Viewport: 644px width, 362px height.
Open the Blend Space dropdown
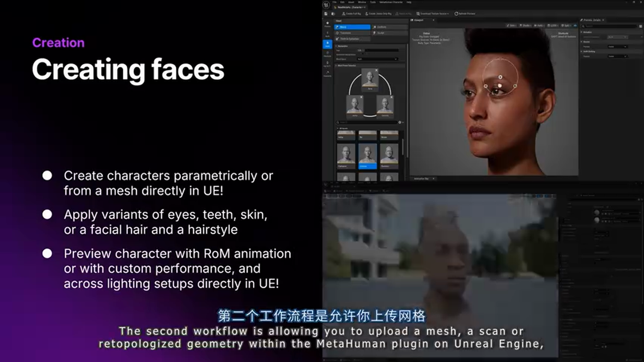pyautogui.click(x=376, y=59)
